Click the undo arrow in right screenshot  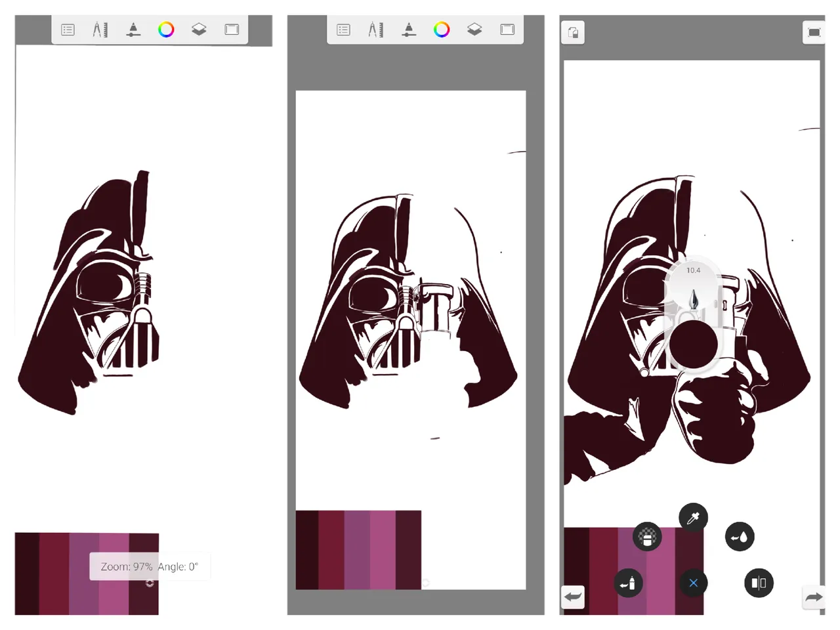coord(573,597)
